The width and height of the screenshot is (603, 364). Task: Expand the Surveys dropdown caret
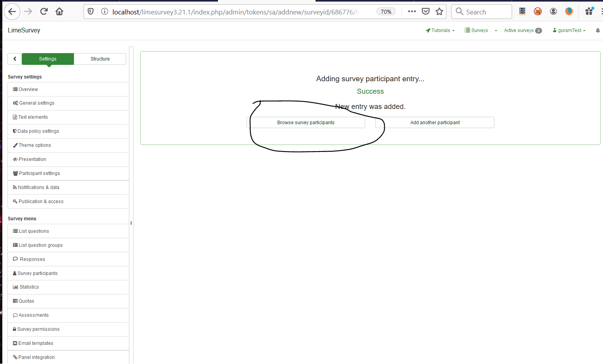tap(496, 30)
